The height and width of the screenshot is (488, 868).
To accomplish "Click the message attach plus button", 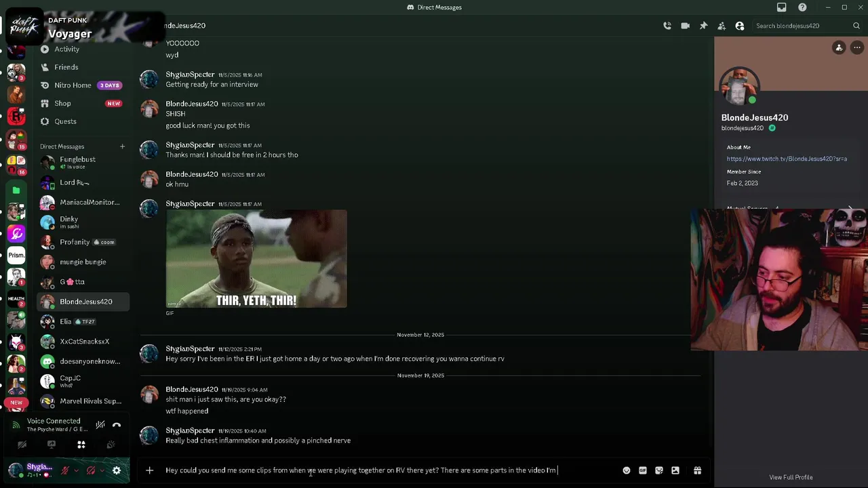I will coord(150,470).
